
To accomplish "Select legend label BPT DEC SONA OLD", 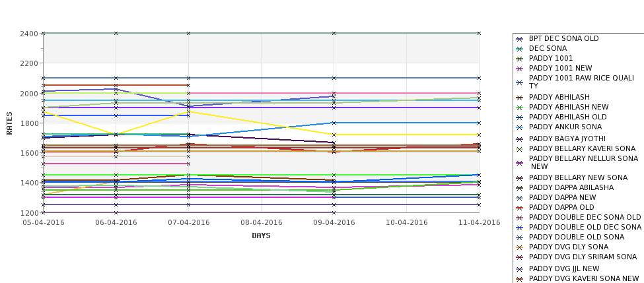I will [563, 38].
